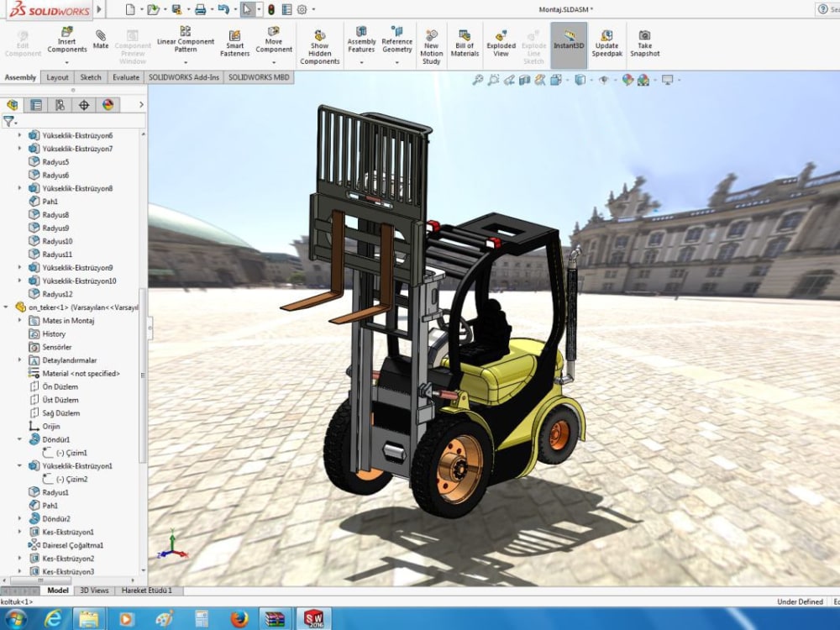Image resolution: width=840 pixels, height=630 pixels.
Task: Open Insert Components dropdown arrow
Action: coord(67,62)
